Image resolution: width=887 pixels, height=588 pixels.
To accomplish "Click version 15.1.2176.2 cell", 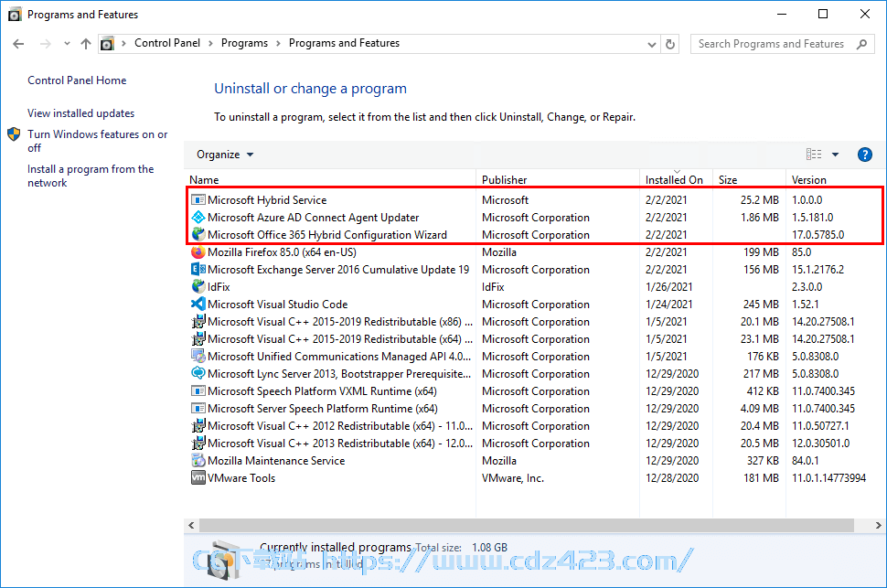I will pos(818,270).
